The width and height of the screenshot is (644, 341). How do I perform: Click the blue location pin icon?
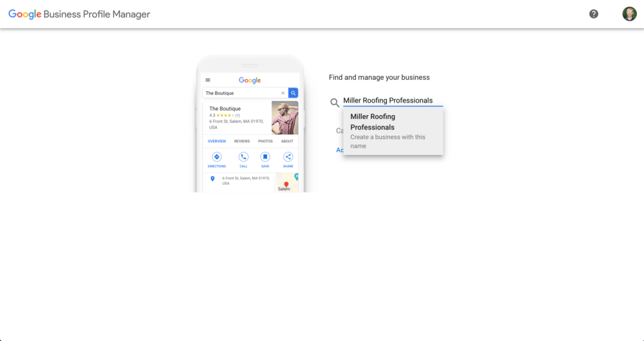213,179
